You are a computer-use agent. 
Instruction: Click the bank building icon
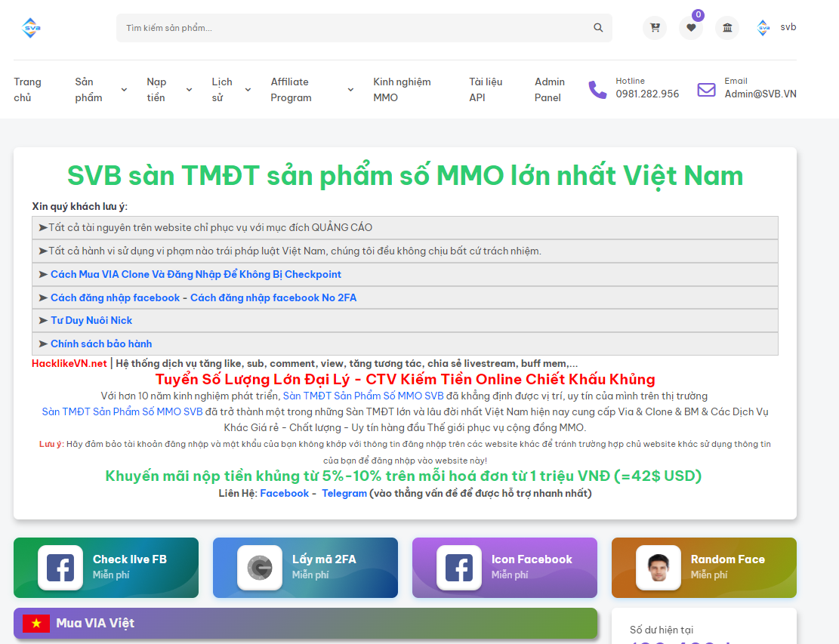[x=727, y=28]
